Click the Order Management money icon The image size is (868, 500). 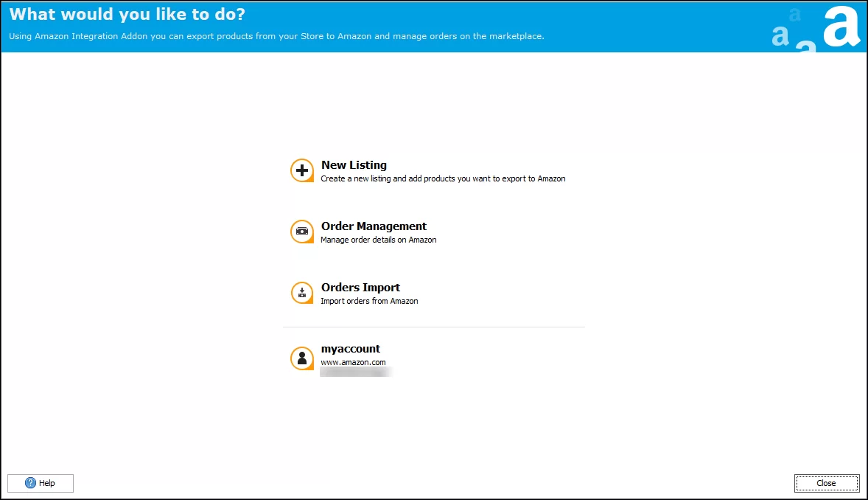302,232
